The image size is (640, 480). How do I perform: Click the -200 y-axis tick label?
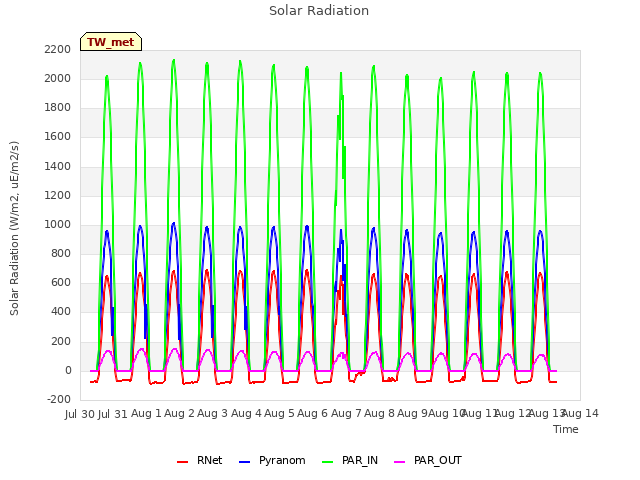coord(59,399)
